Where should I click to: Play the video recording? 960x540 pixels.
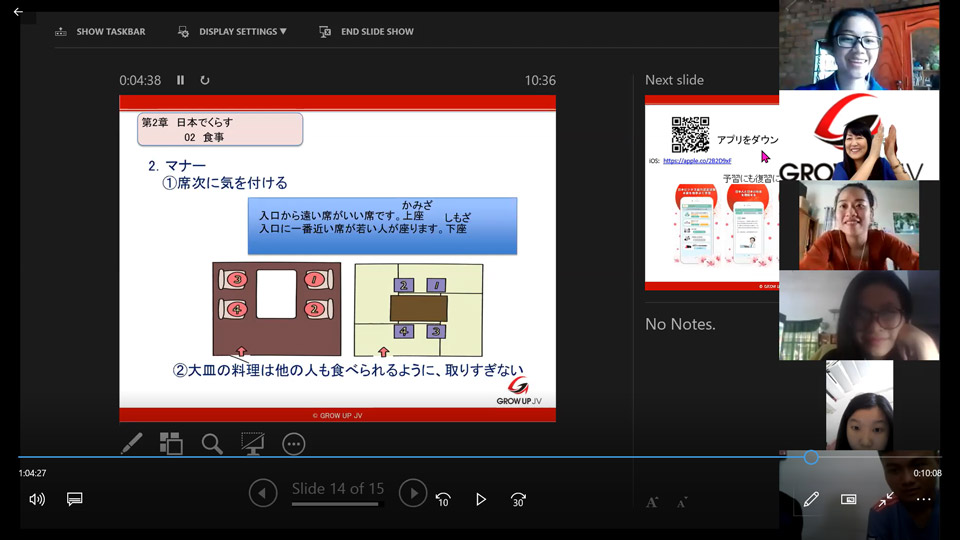coord(481,500)
